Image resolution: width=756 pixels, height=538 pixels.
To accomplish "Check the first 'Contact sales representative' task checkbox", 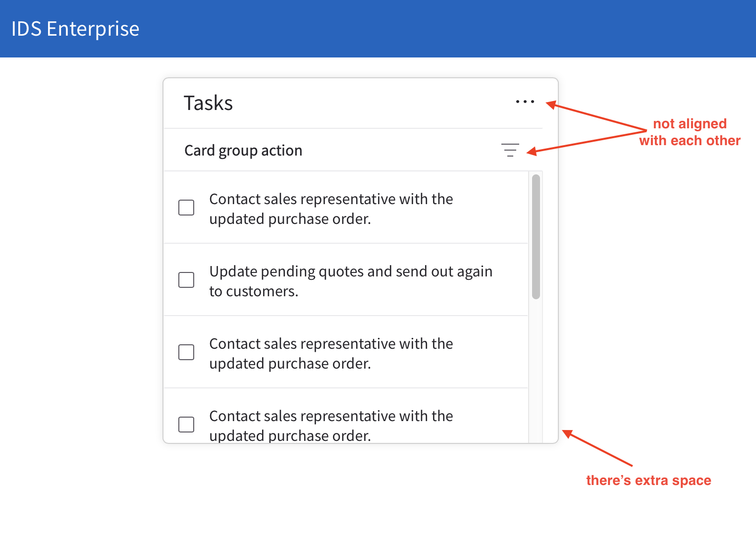I will click(186, 208).
